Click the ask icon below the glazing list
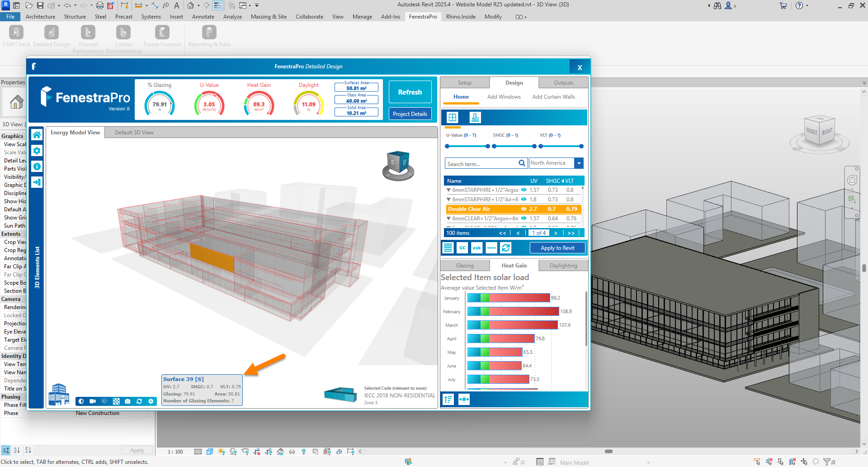 [x=477, y=248]
